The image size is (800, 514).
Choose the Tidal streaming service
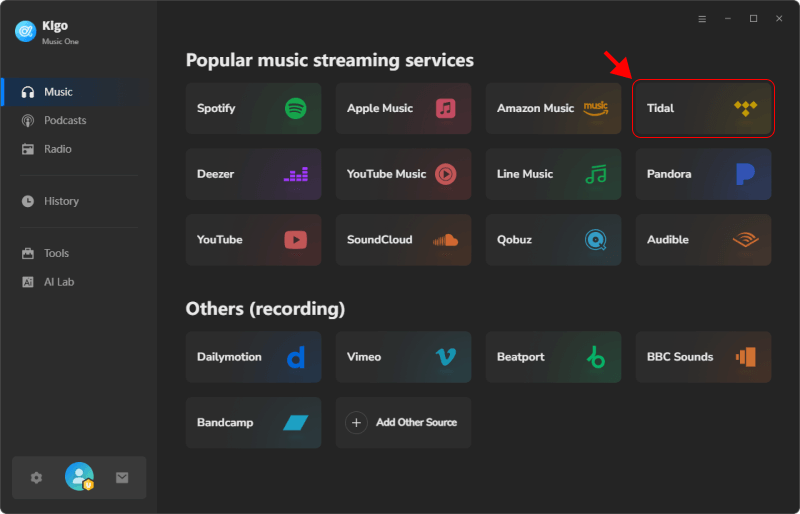(703, 108)
